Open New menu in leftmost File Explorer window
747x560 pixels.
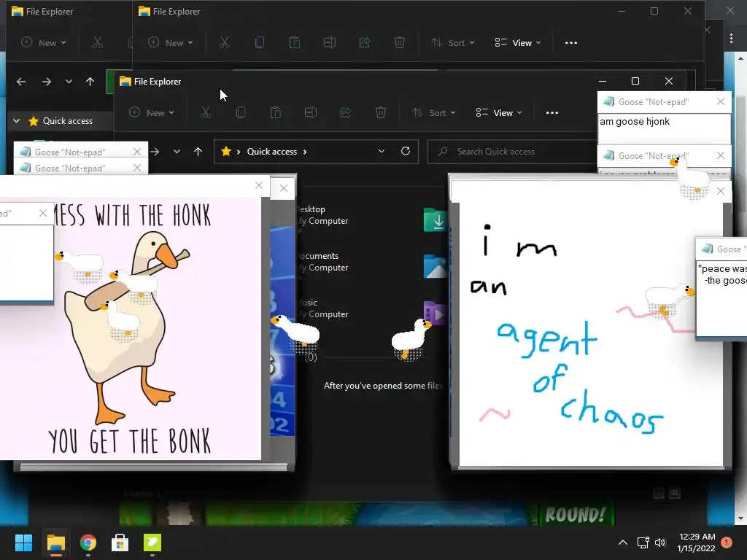point(43,43)
